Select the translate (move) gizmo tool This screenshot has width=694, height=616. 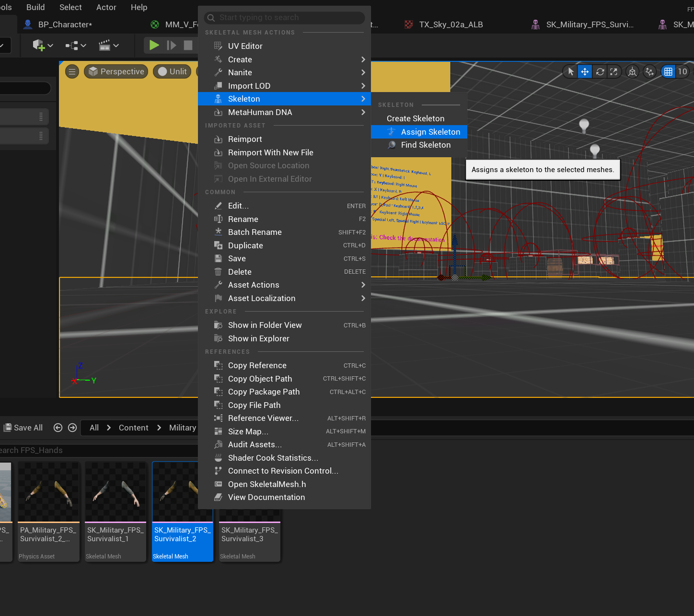pos(585,72)
